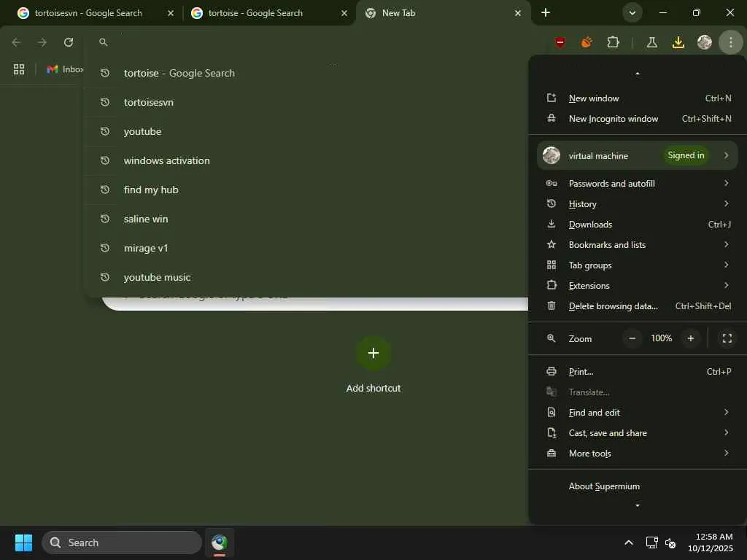Expand Find and edit submenu
The height and width of the screenshot is (560, 747).
tap(638, 413)
